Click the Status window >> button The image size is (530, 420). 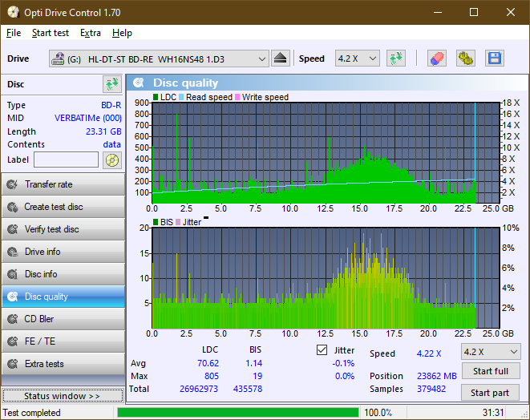(x=63, y=396)
